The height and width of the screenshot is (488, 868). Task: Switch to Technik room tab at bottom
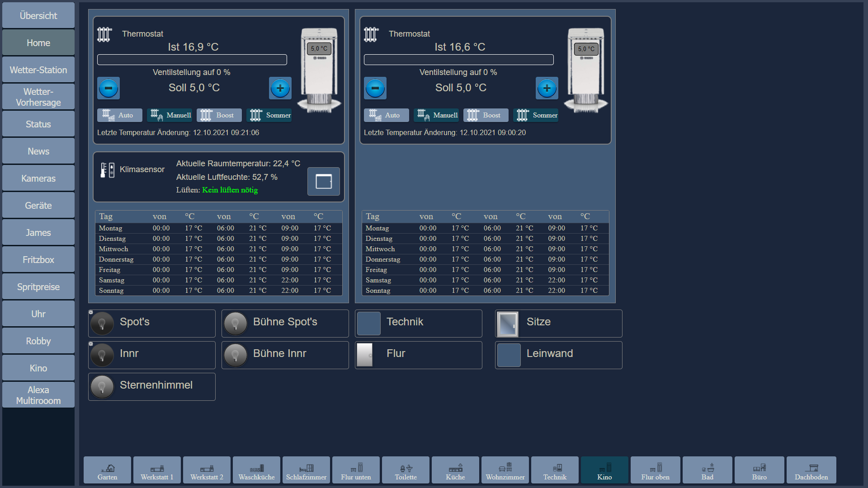(x=555, y=470)
